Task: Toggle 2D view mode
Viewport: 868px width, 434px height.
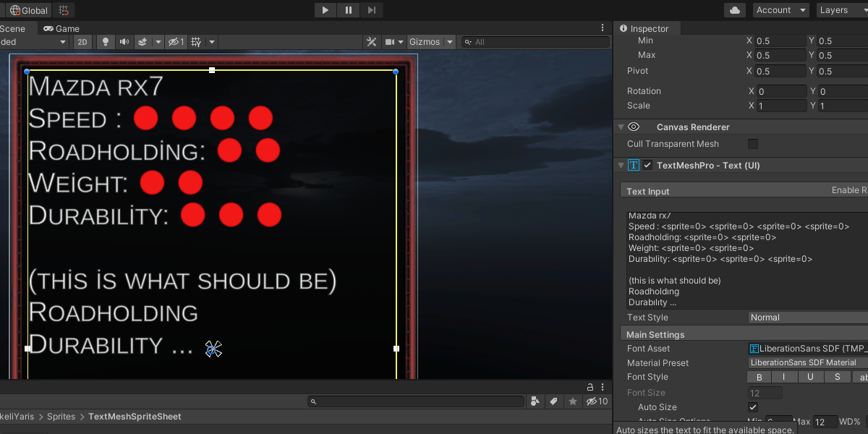Action: tap(82, 42)
